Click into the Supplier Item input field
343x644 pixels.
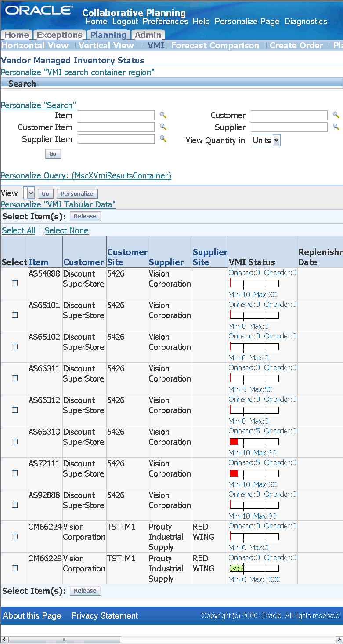(116, 139)
